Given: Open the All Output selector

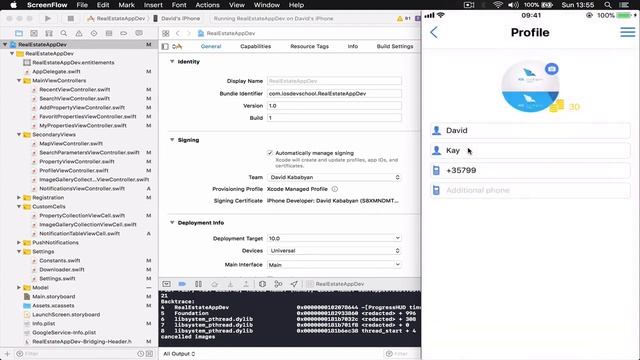Looking at the screenshot, I should (179, 353).
